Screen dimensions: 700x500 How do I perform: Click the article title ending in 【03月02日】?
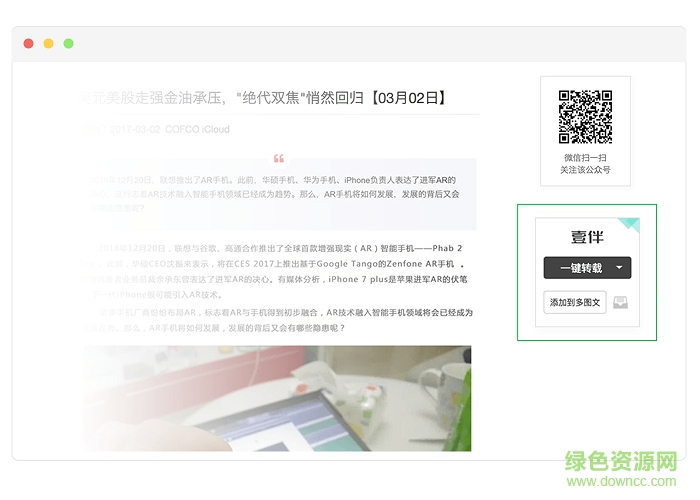pos(262,98)
